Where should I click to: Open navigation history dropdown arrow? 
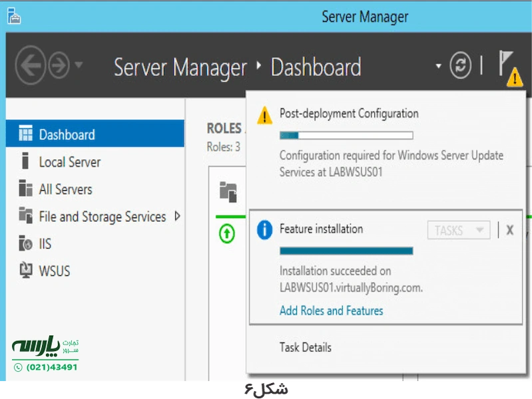click(79, 65)
